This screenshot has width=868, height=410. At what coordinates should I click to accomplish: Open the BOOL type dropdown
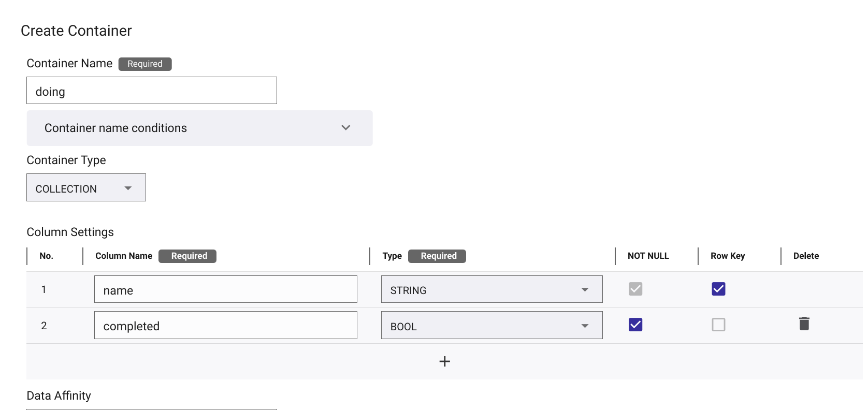[491, 326]
